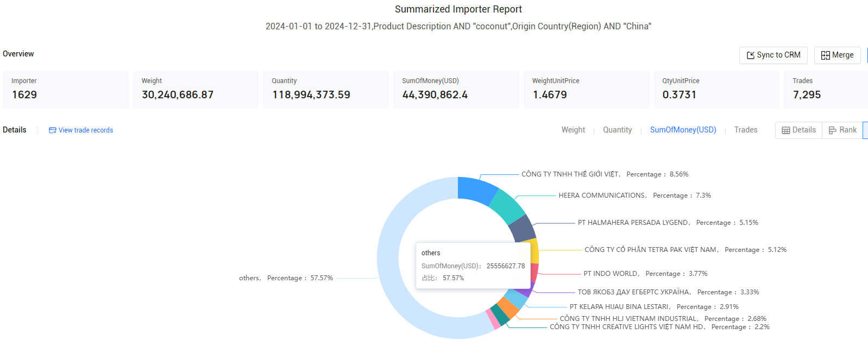Screen dimensions: 868x353
Task: Click the teal HEERA COMMUNICATIONS donut slice
Action: tap(507, 206)
